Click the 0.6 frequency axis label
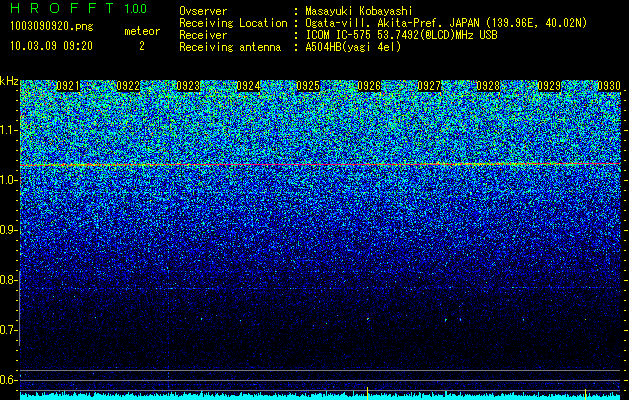 (8, 380)
